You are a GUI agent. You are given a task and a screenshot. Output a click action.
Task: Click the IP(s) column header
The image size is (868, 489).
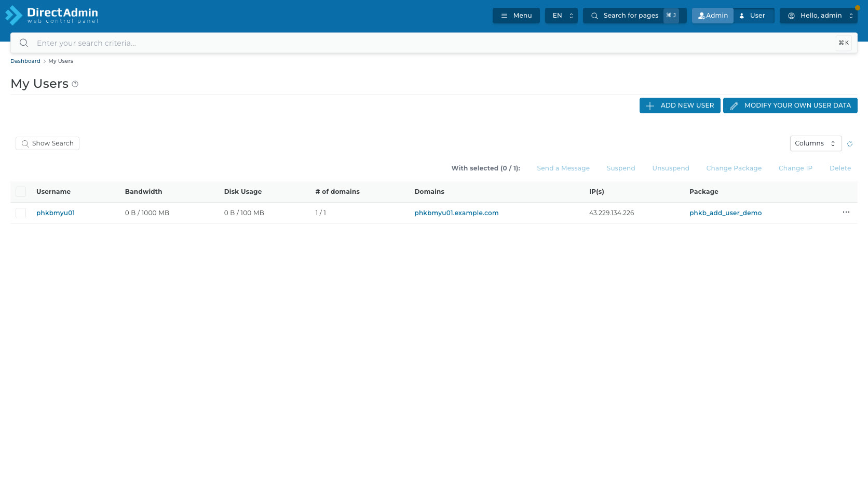(x=596, y=192)
